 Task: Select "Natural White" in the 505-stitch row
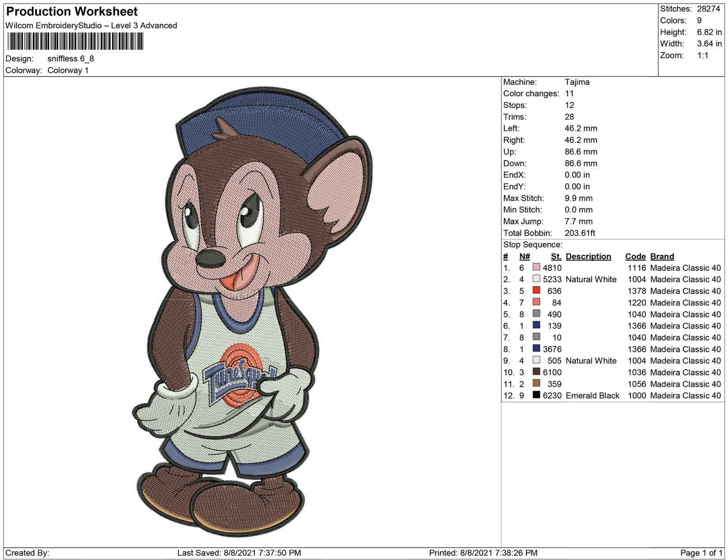(591, 361)
